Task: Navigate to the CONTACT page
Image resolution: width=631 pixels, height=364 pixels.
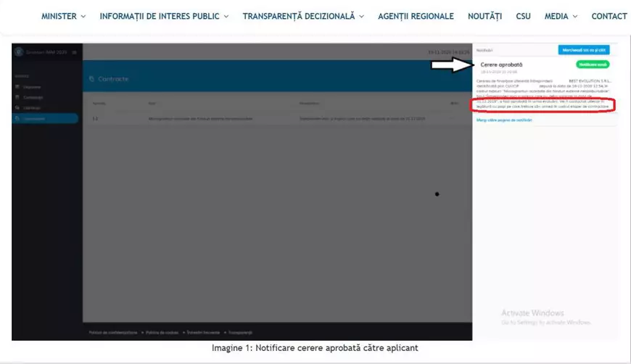Action: click(x=609, y=16)
